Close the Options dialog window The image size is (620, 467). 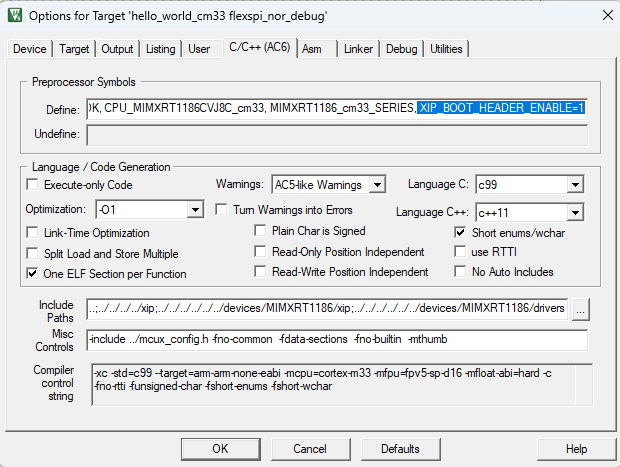click(596, 15)
